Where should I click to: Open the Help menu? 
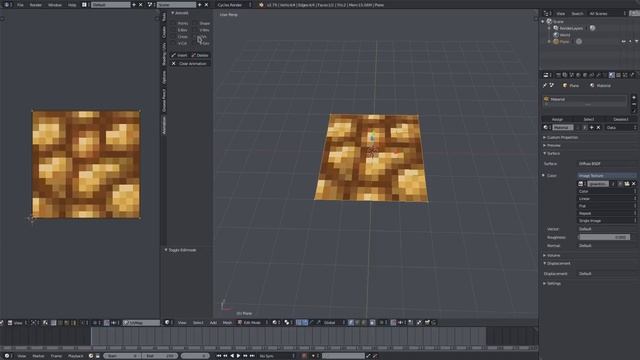tap(72, 5)
